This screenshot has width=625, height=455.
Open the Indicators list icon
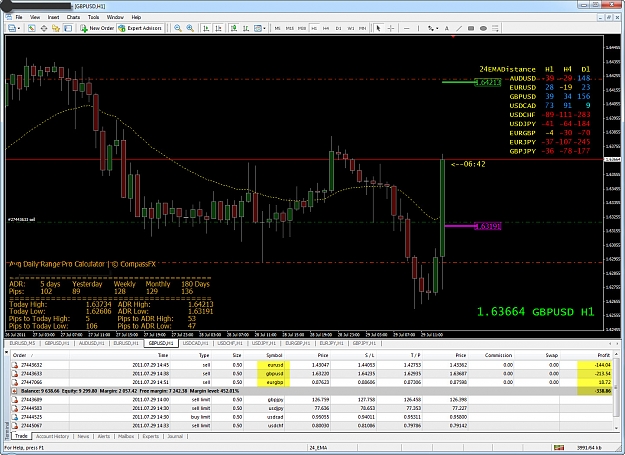(x=234, y=28)
